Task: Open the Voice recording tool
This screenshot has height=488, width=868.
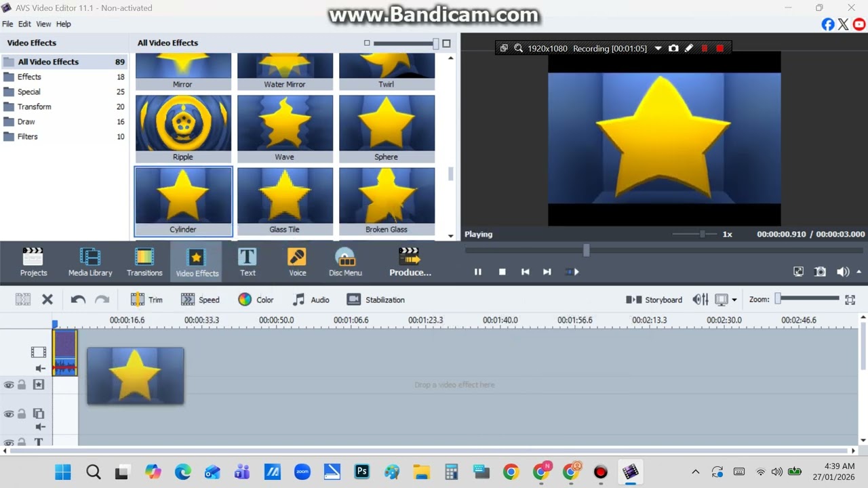Action: (x=297, y=262)
